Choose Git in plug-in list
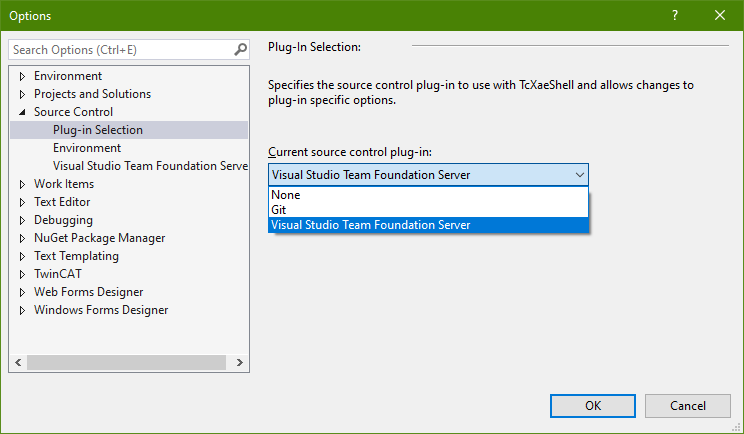 pyautogui.click(x=428, y=210)
